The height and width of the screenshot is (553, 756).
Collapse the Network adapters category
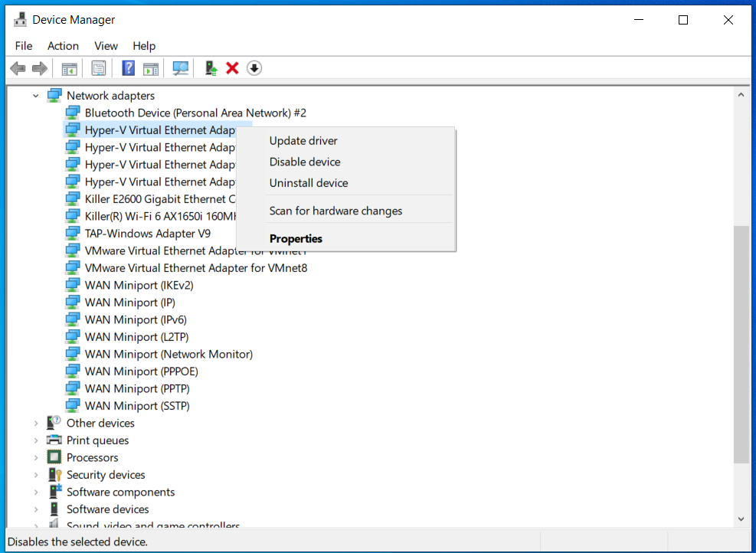35,95
